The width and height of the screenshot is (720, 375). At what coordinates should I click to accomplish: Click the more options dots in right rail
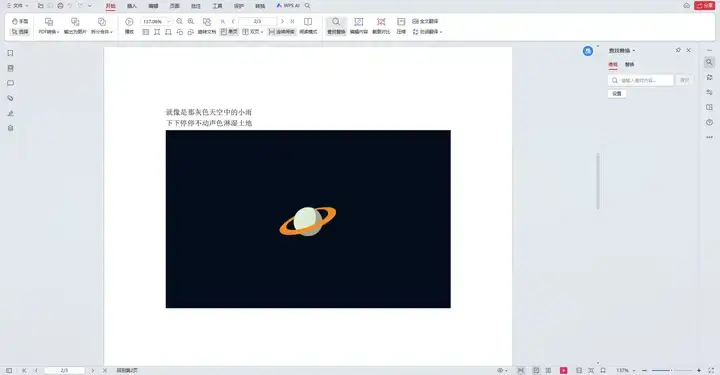[x=709, y=137]
